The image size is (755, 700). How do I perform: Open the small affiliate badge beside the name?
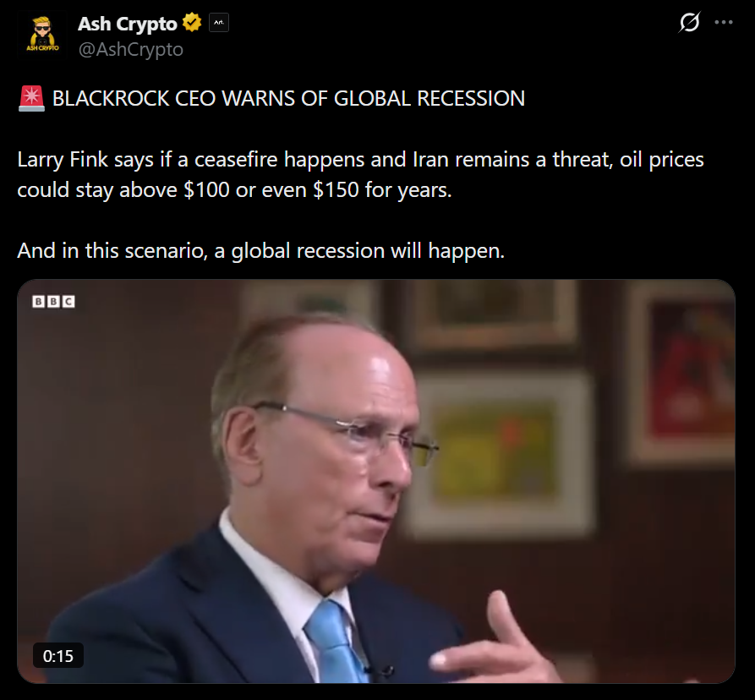tap(219, 23)
